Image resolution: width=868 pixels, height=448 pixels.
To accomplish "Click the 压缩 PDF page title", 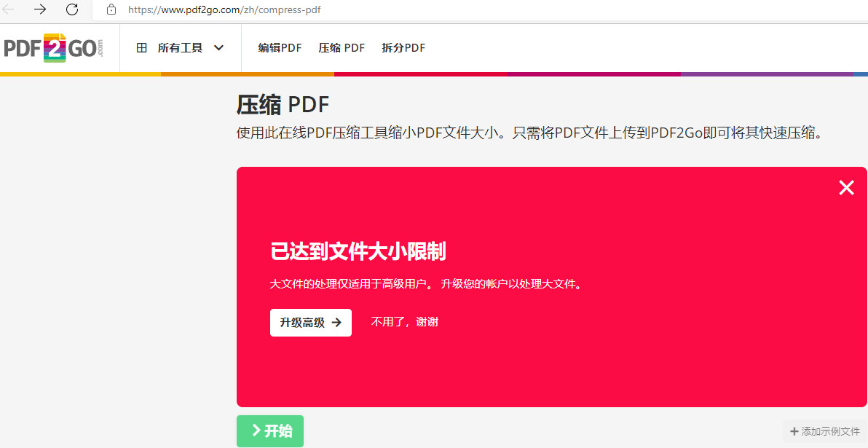I will (x=283, y=105).
